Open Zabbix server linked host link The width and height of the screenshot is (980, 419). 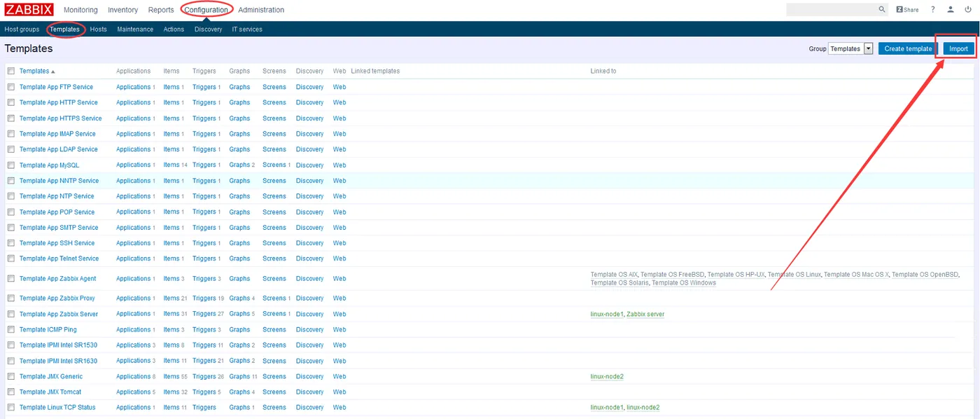tap(645, 314)
